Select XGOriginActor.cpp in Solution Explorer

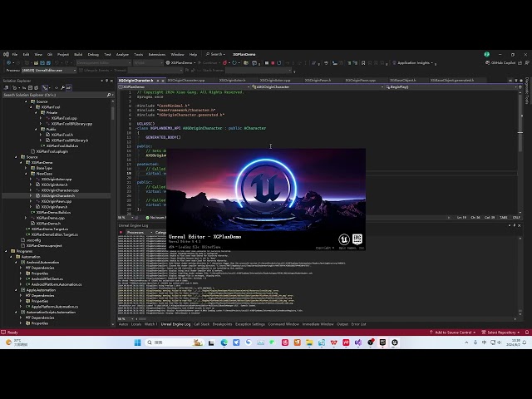click(x=57, y=180)
